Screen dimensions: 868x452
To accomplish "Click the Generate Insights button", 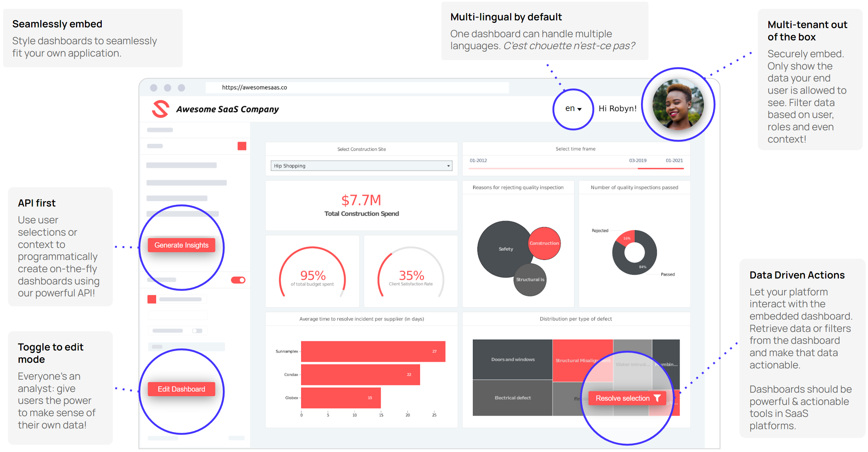I will pyautogui.click(x=181, y=245).
